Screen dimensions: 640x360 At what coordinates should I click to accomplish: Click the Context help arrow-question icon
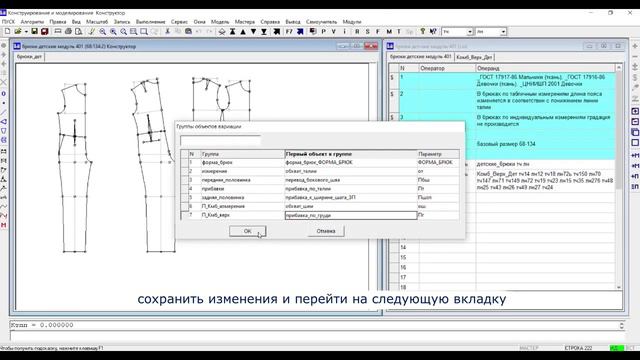433,31
